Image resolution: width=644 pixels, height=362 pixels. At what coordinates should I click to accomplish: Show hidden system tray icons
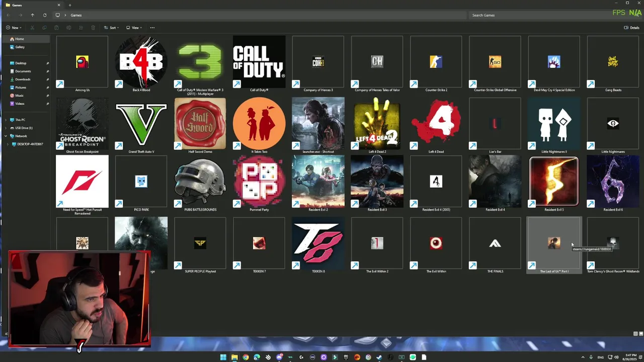(583, 357)
